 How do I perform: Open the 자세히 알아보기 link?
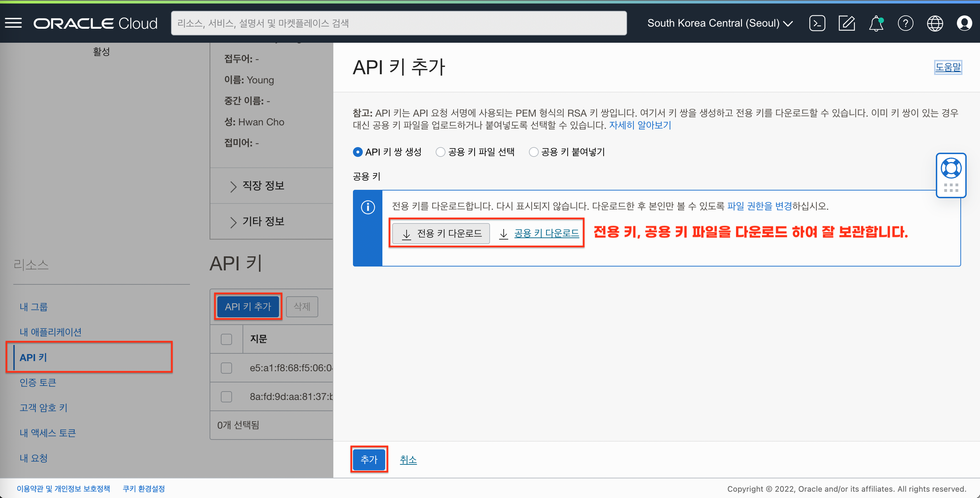point(640,125)
